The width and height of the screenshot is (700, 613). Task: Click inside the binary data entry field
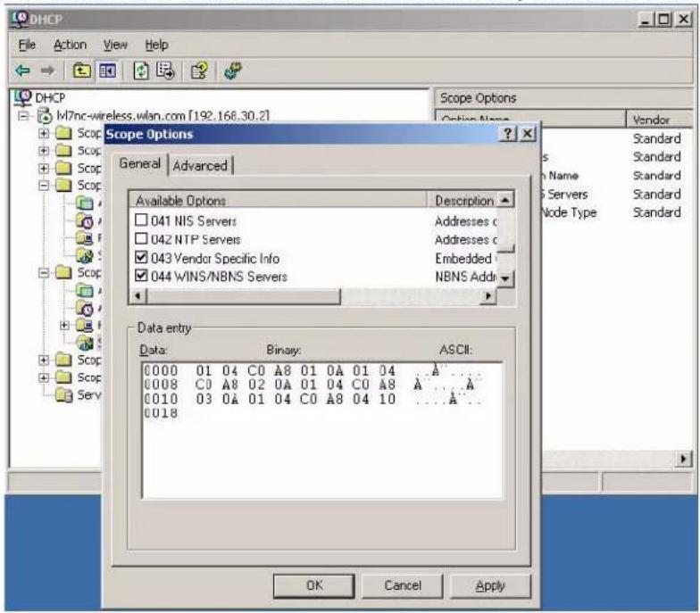click(323, 430)
